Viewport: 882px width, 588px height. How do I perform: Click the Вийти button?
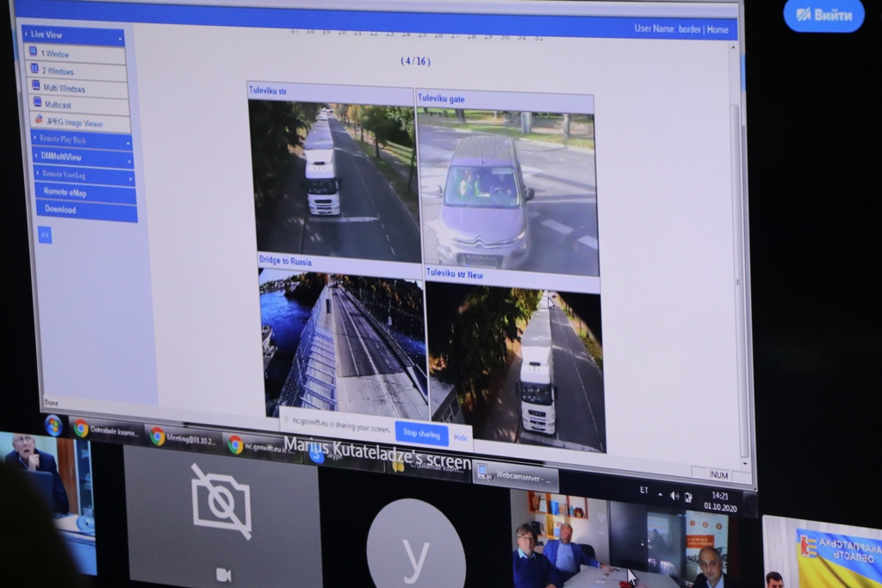coord(823,15)
